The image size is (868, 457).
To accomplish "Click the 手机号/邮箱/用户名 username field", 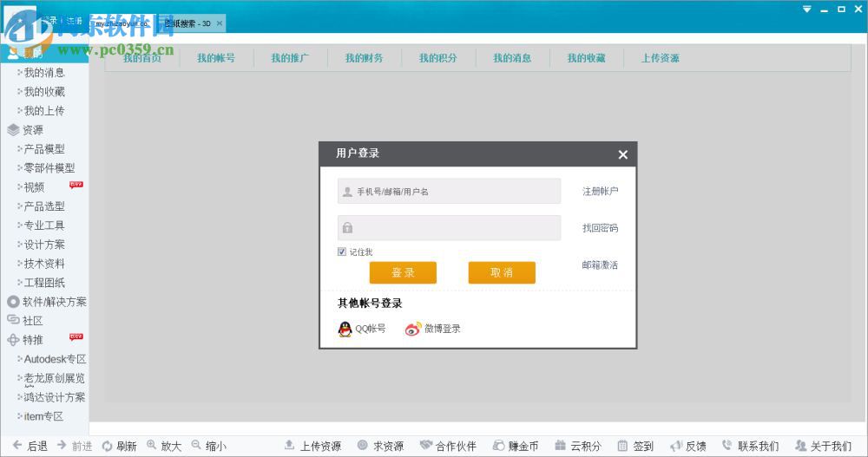I will click(x=449, y=192).
